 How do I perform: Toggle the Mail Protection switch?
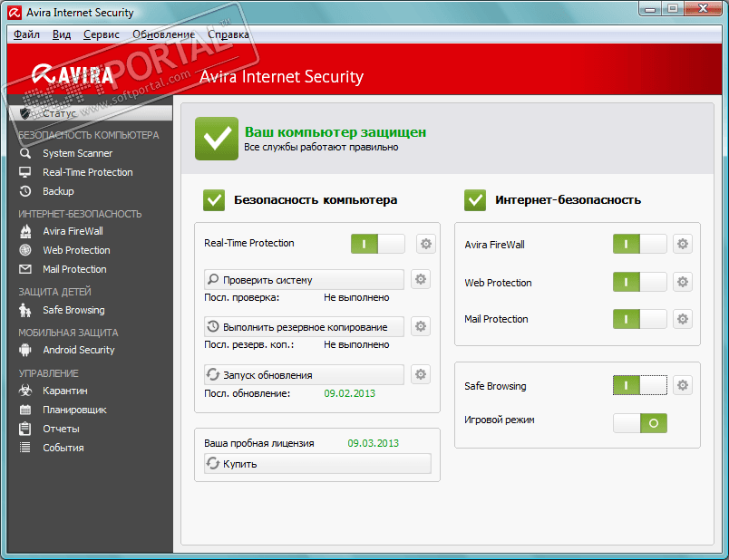640,319
